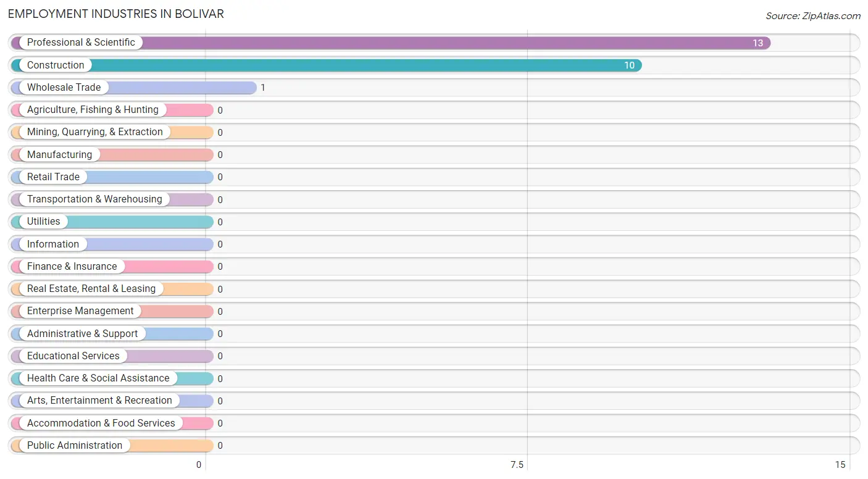
Task: Click Arts, Entertainment & Recreation label
Action: point(99,401)
